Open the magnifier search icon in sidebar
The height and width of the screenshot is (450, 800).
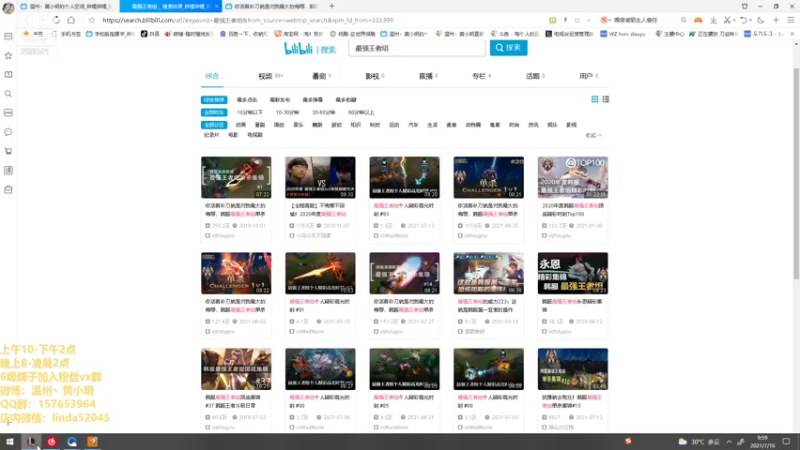point(8,93)
